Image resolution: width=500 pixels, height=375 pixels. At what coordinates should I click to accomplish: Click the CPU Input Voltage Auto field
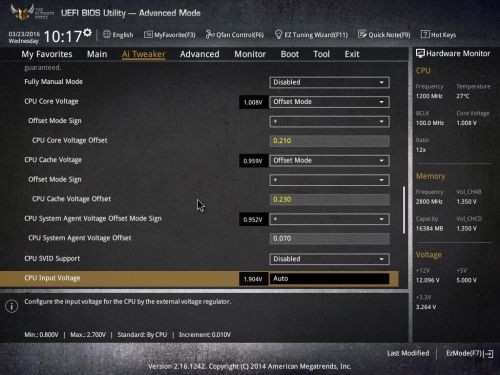pos(329,279)
